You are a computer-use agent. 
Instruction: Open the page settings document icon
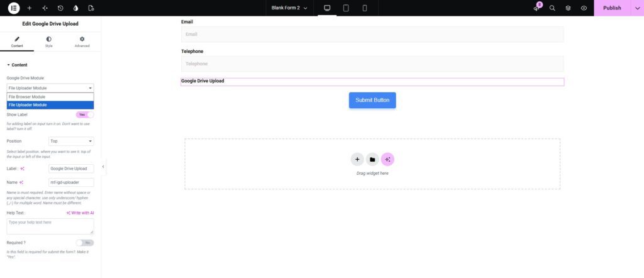[91, 8]
